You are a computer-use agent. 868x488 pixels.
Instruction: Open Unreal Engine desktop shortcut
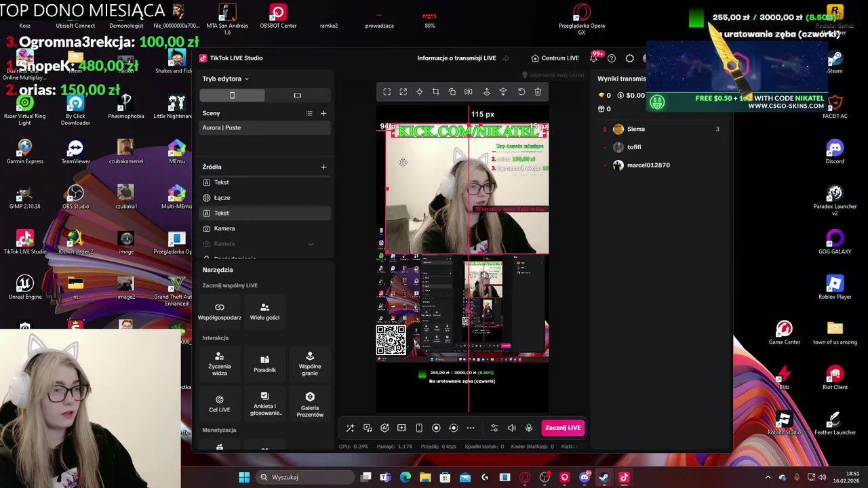pyautogui.click(x=25, y=287)
